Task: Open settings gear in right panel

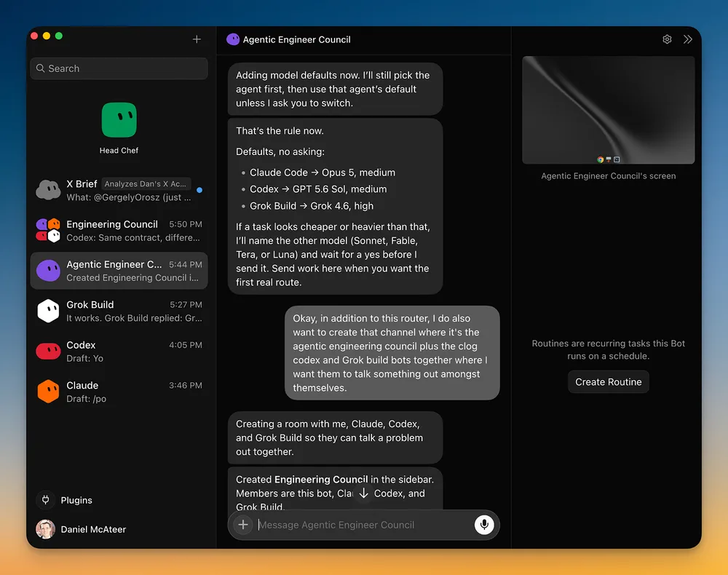Action: [x=667, y=39]
